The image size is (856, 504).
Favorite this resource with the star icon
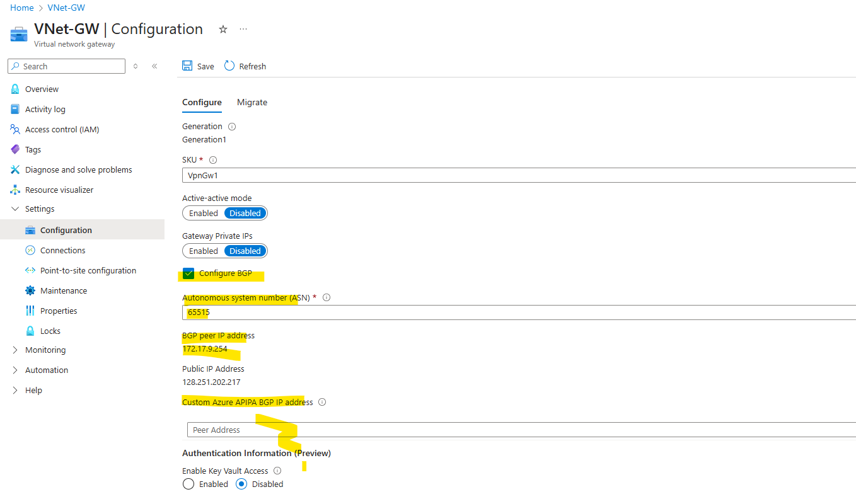[x=223, y=30]
